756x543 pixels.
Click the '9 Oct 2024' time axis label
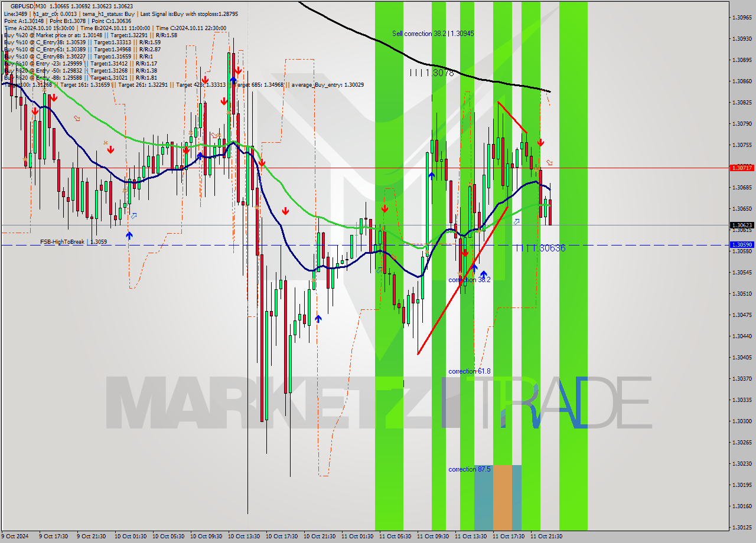[x=15, y=537]
